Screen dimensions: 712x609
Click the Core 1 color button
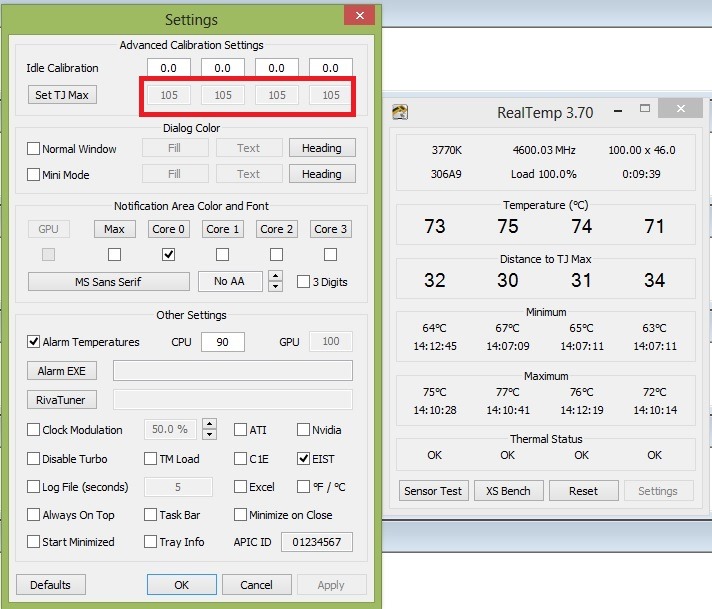222,229
